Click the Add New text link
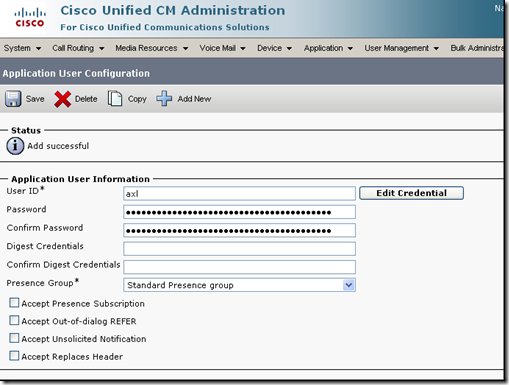509x385 pixels. click(194, 99)
